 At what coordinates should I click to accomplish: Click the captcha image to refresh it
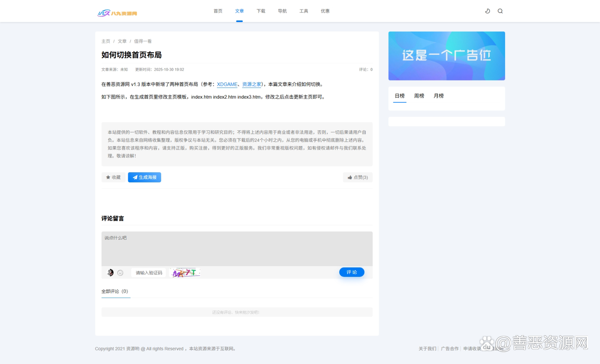coord(185,272)
